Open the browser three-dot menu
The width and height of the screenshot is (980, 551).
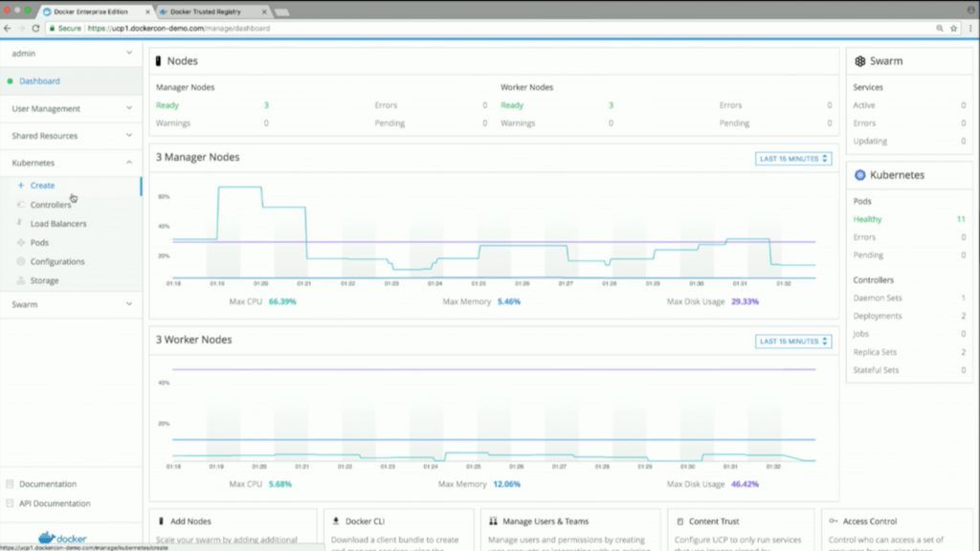click(970, 28)
